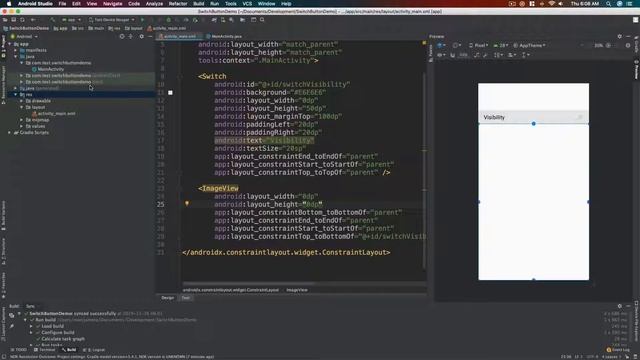
Task: Open the app run configuration dropdown
Action: [71, 20]
